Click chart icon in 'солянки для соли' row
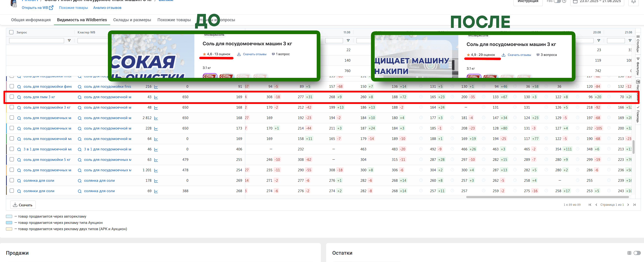This screenshot has width=644, height=262. coord(156,191)
